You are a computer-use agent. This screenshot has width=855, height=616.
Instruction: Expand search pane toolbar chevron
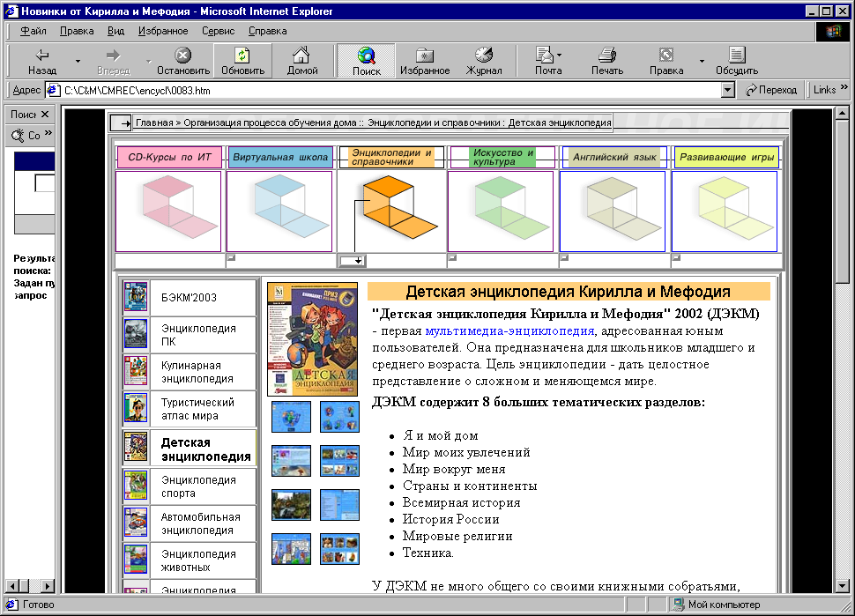pyautogui.click(x=48, y=132)
